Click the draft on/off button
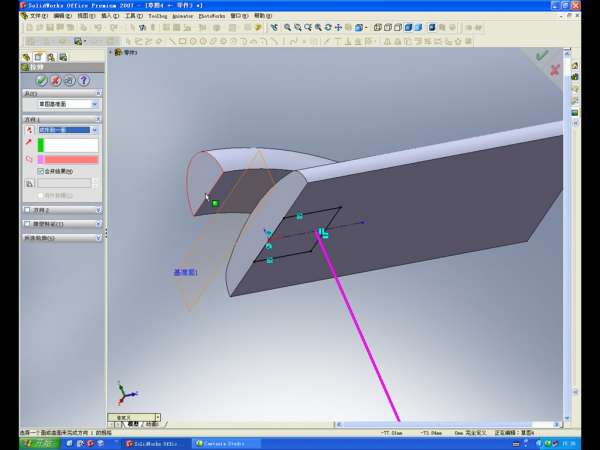The height and width of the screenshot is (450, 600). (29, 184)
